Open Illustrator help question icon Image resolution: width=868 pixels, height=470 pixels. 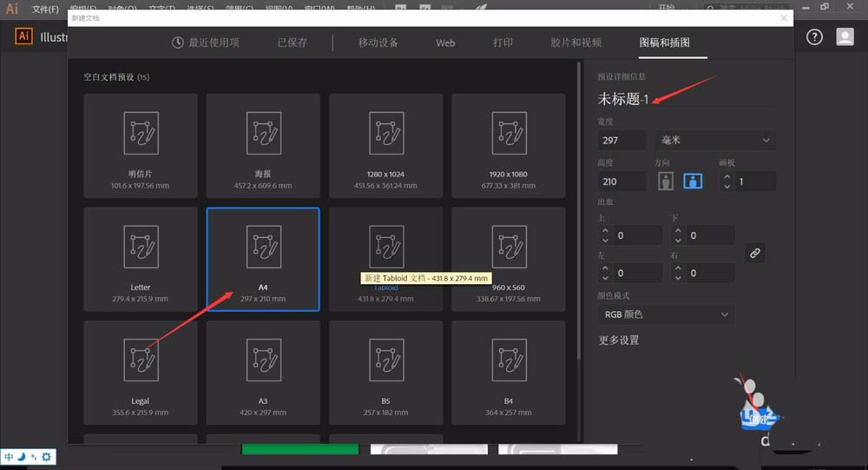814,37
